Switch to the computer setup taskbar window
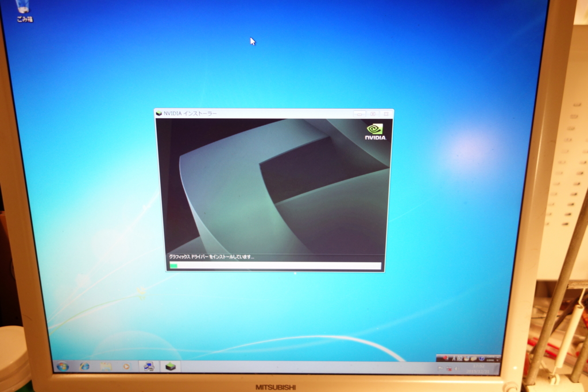This screenshot has height=392, width=588. [x=149, y=366]
